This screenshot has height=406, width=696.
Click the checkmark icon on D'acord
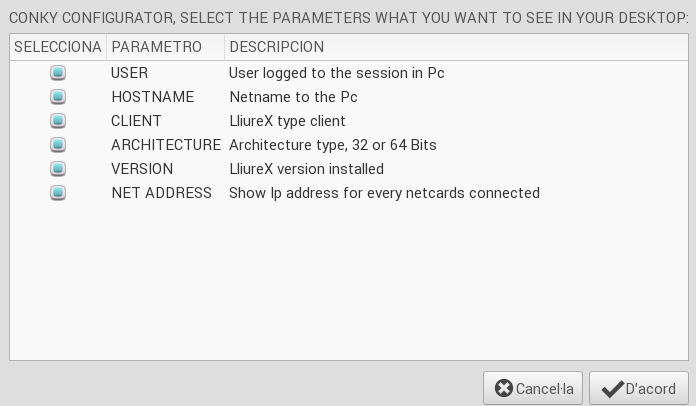point(612,389)
